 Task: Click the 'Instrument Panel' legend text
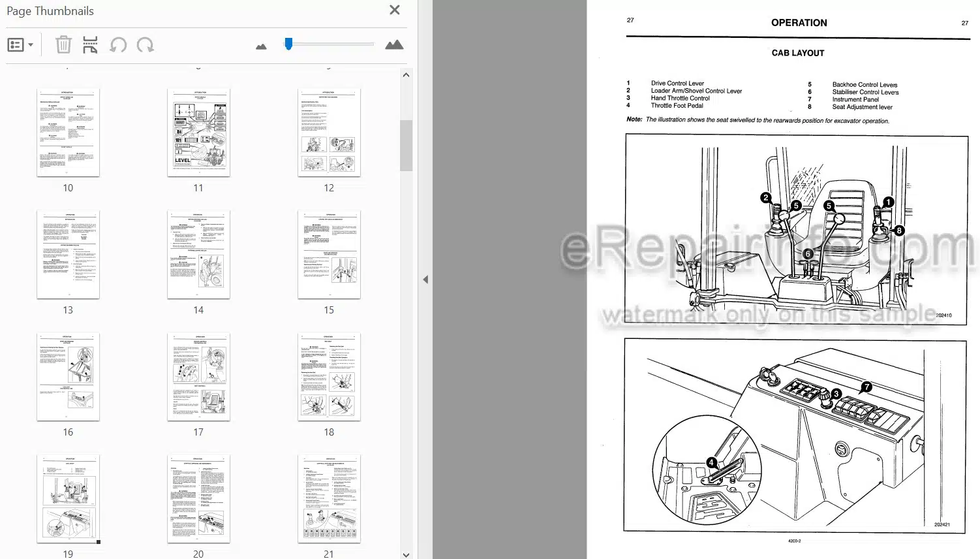coord(855,99)
